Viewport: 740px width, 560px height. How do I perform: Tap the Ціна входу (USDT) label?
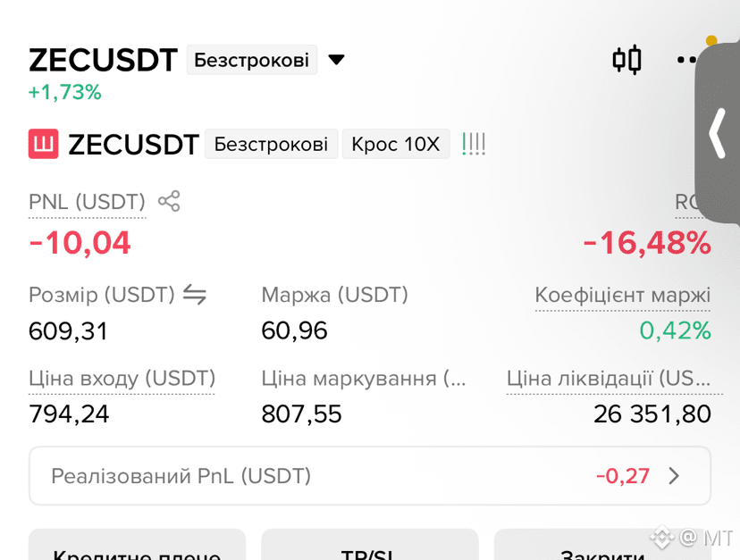click(x=122, y=379)
